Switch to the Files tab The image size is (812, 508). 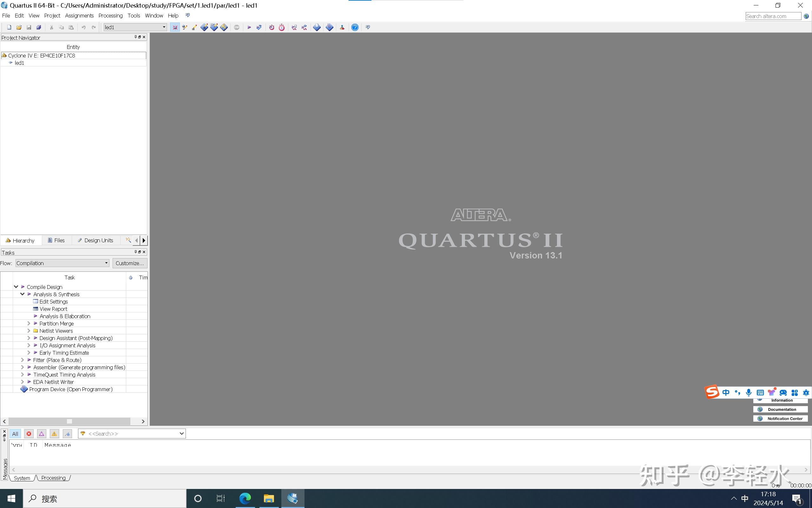coord(56,240)
